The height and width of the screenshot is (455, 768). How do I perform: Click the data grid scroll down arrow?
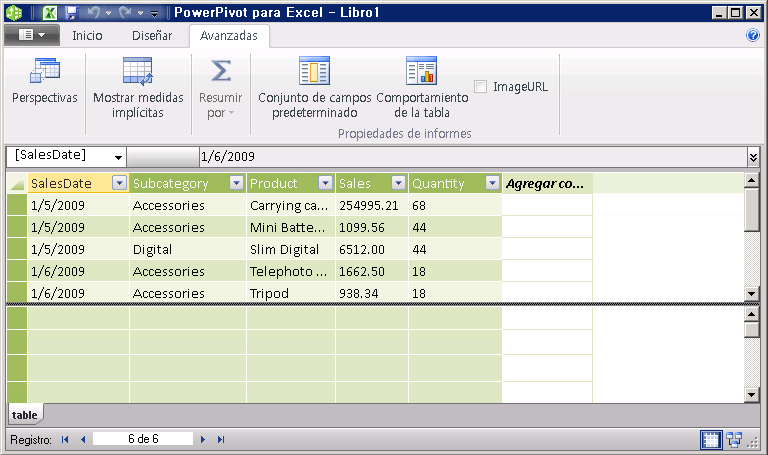click(751, 293)
